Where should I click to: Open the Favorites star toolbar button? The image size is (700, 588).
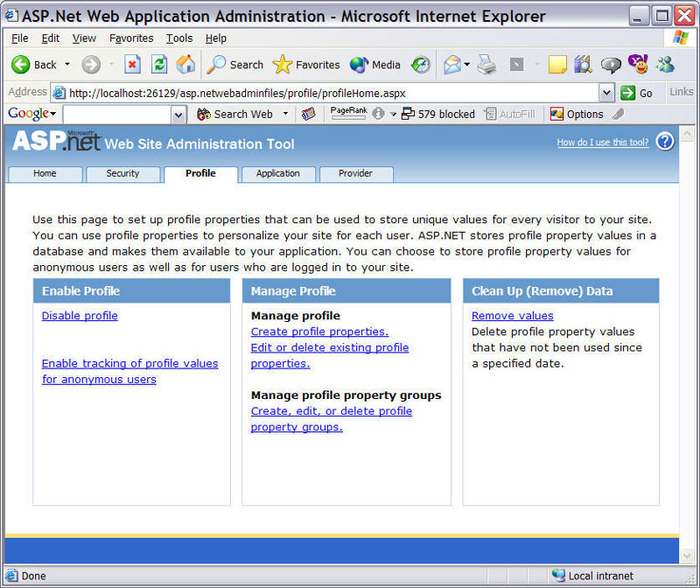[306, 65]
